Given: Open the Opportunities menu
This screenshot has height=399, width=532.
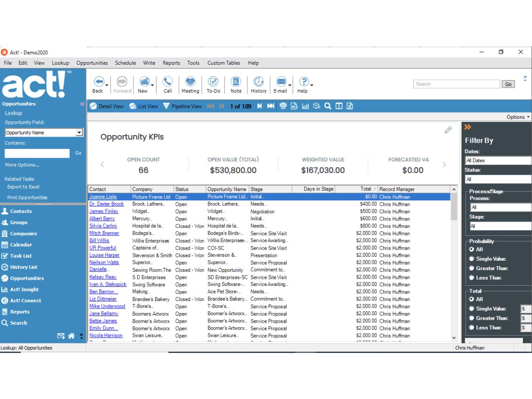Looking at the screenshot, I should (92, 63).
